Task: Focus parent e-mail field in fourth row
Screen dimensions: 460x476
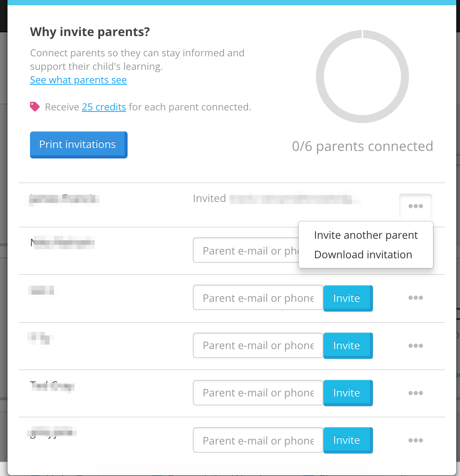Action: [x=258, y=345]
